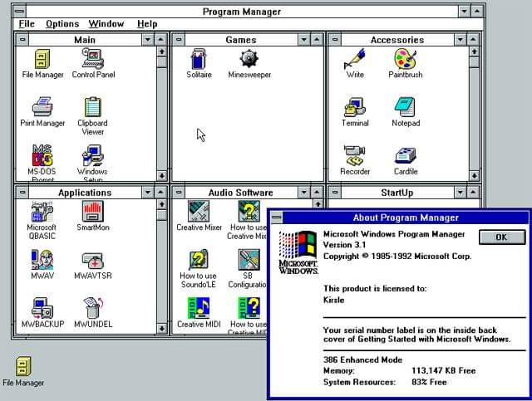Minimize the Games group window

(304, 40)
